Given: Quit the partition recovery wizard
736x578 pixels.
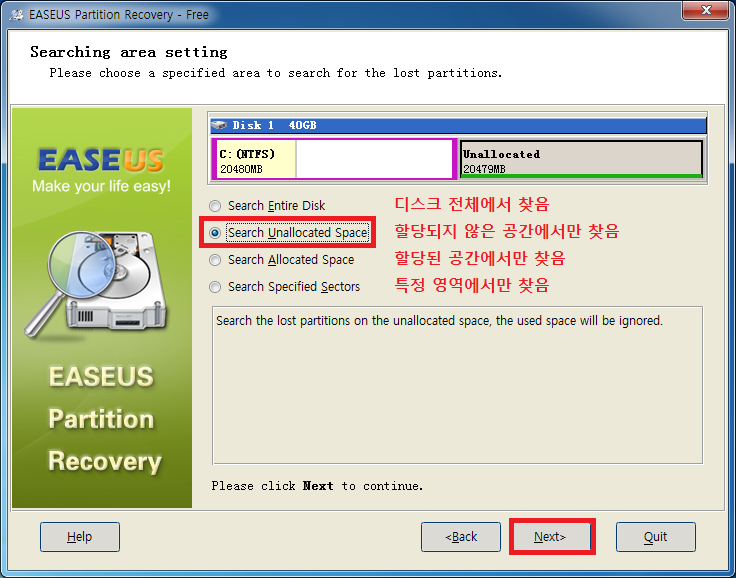Looking at the screenshot, I should click(x=656, y=537).
